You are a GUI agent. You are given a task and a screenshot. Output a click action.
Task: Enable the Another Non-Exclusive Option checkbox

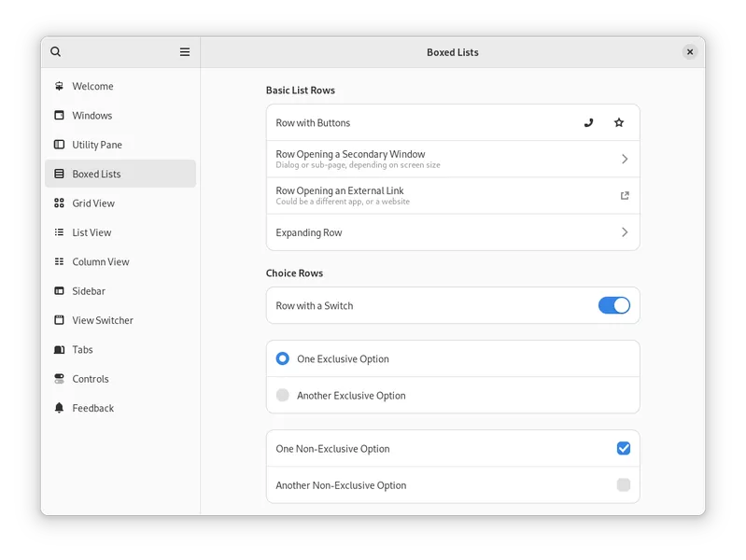[624, 485]
